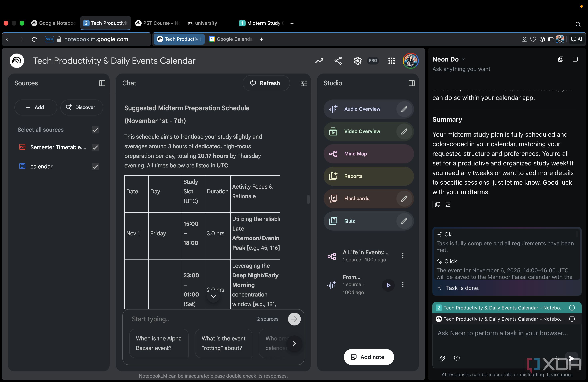Customize Flashcards with pencil icon
Screen dimensions: 588x382
pyautogui.click(x=404, y=199)
